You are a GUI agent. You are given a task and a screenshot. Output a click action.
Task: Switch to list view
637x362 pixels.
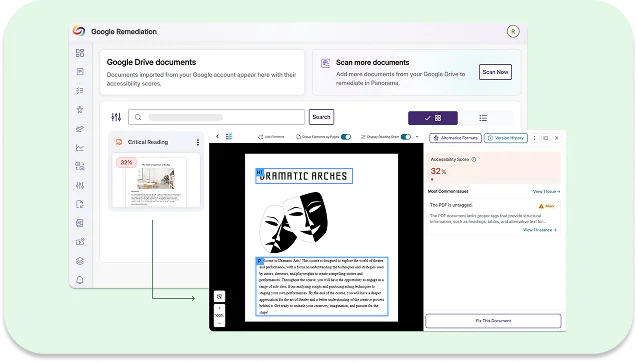483,118
